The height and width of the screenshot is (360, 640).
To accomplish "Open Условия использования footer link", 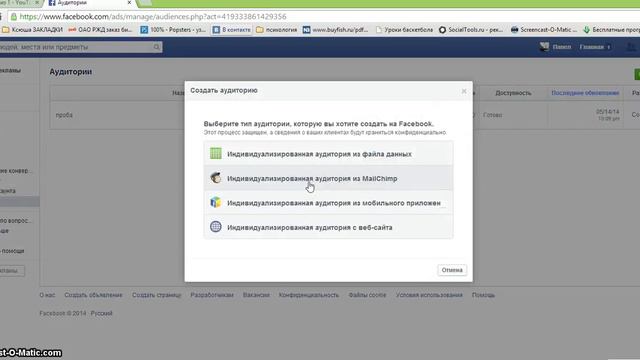I will (429, 295).
